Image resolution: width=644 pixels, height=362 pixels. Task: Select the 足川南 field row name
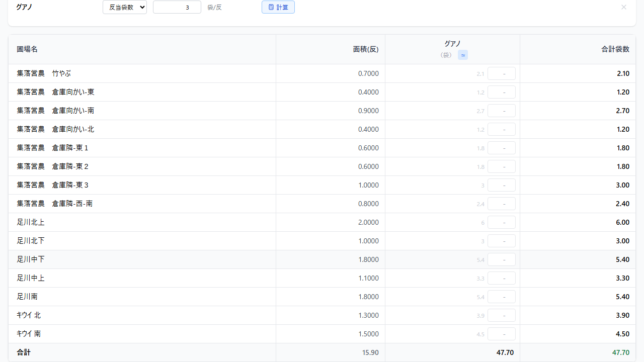pyautogui.click(x=27, y=297)
